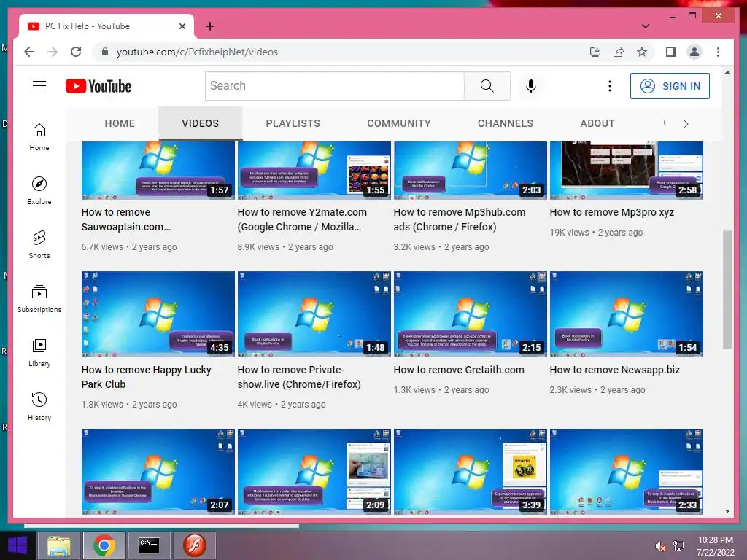Go back with the browser back arrow

coord(29,52)
